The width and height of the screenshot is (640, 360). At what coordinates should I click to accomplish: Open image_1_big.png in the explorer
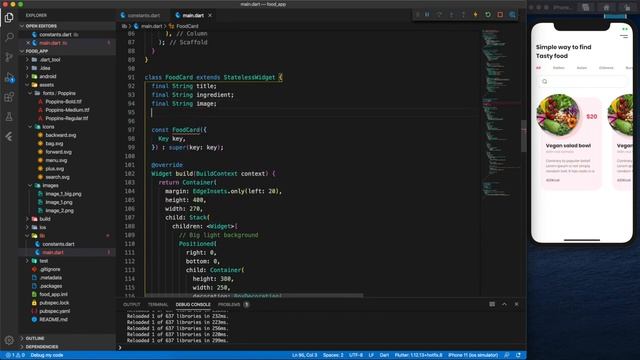pyautogui.click(x=63, y=194)
